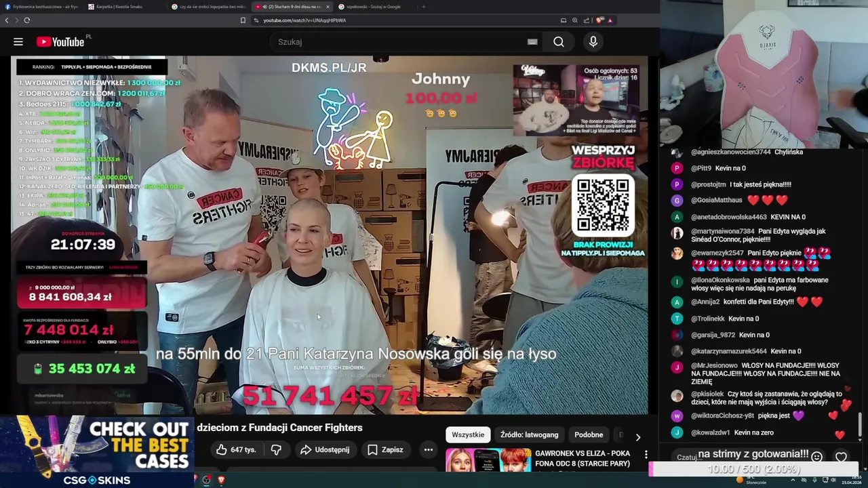Click @ewamezyk2547 avatar in chat
This screenshot has width=868, height=488.
pos(677,253)
